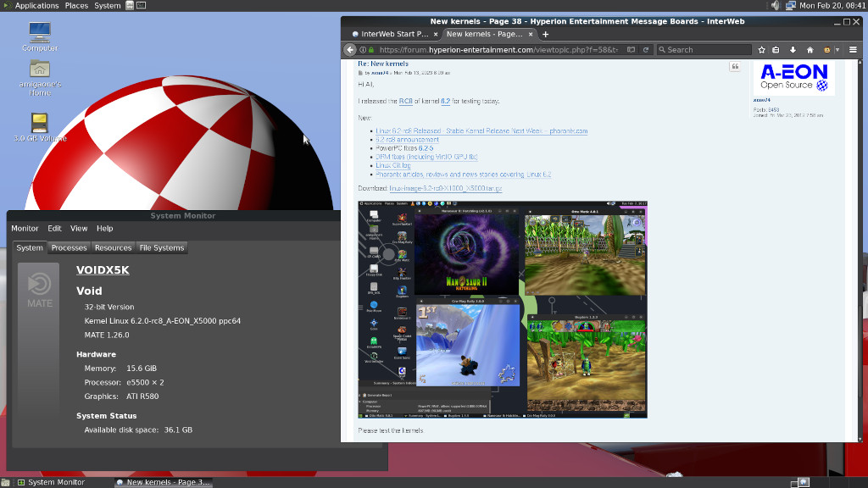This screenshot has width=868, height=488.
Task: Open the Linux 6.2-rc8 Released phoronix link
Action: (481, 131)
